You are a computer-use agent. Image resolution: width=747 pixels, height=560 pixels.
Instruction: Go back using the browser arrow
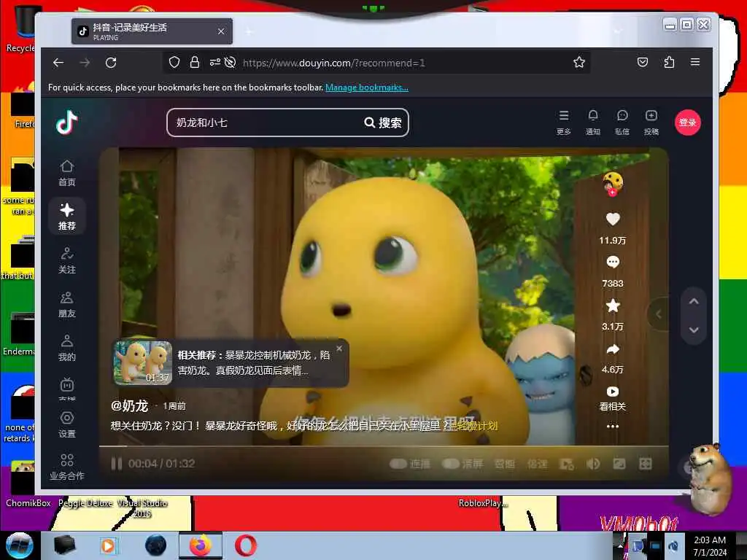58,63
